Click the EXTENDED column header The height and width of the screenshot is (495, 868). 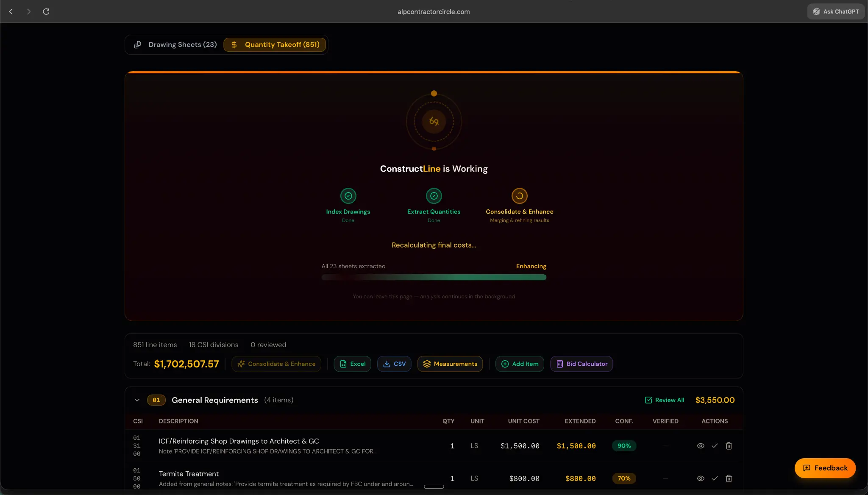pyautogui.click(x=580, y=421)
